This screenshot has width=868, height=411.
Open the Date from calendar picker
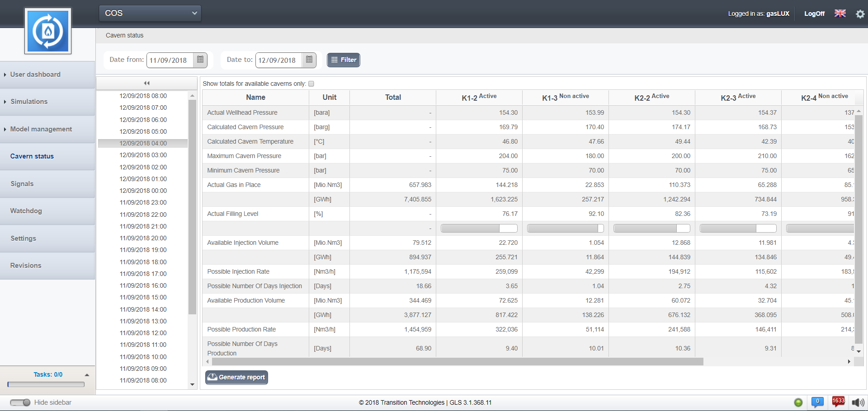pos(200,60)
